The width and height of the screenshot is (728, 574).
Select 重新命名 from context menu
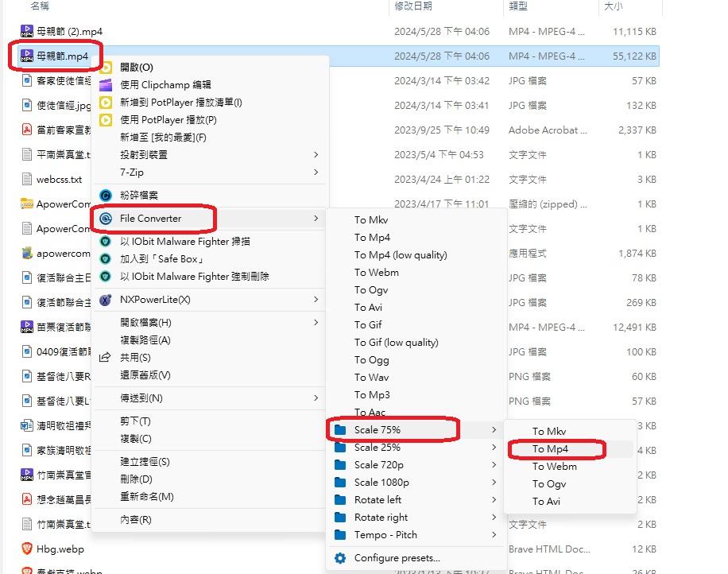(x=146, y=497)
